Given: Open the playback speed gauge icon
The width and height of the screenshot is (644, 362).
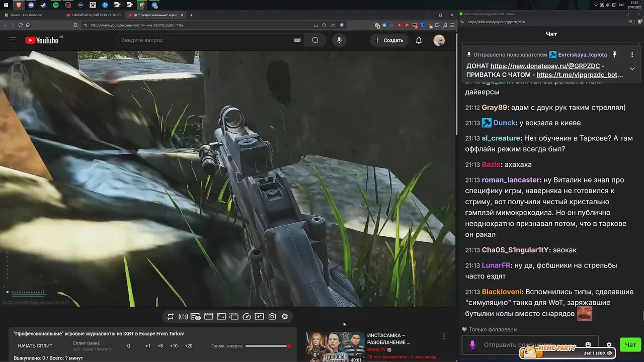Looking at the screenshot, I should point(247,316).
